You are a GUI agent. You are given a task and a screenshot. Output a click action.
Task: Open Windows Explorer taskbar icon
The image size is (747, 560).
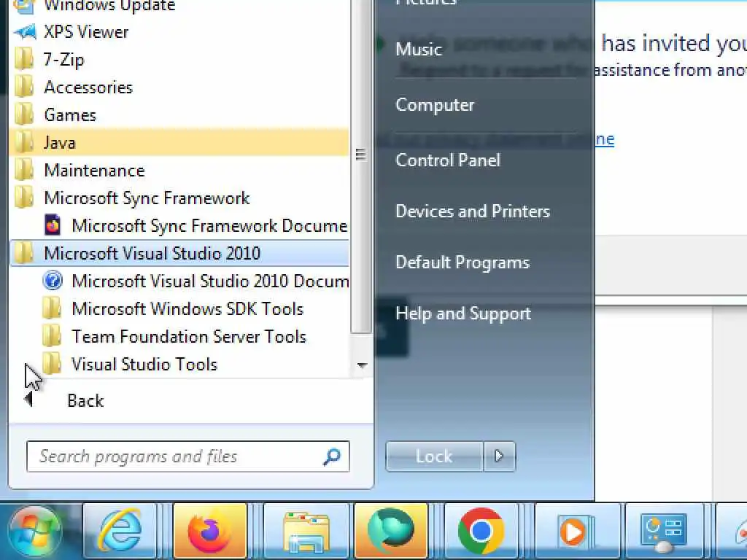tap(306, 531)
